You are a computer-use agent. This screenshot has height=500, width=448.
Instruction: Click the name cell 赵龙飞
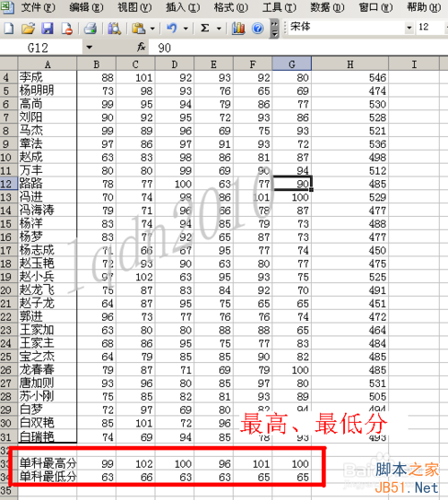click(47, 290)
